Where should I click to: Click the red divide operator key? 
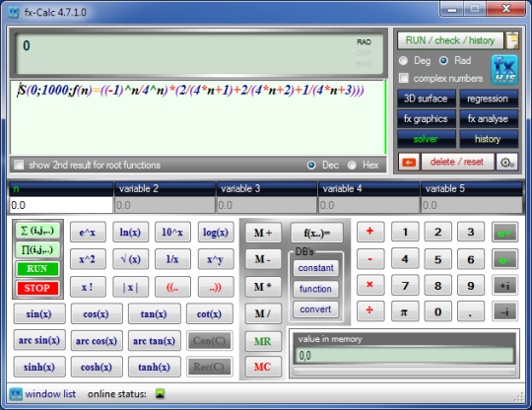point(370,310)
